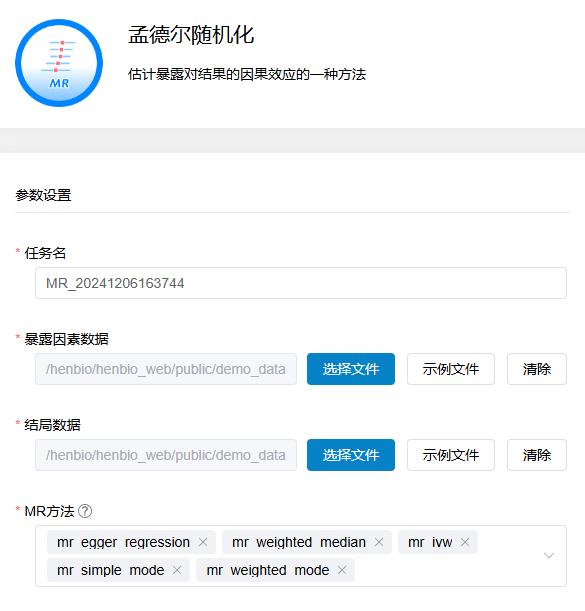Click 选择文件 for 结局数据
Viewport: 585px width, 611px height.
(x=351, y=455)
